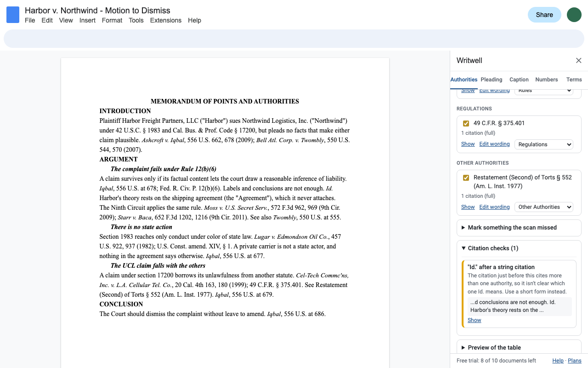Close the Writwell side panel
Viewport: 588px width, 368px height.
click(579, 61)
